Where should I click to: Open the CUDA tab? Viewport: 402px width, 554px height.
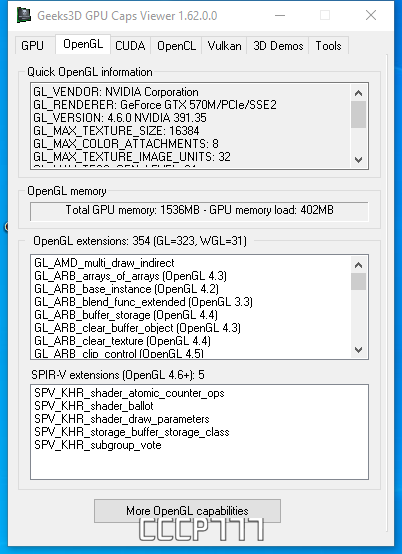pyautogui.click(x=130, y=46)
